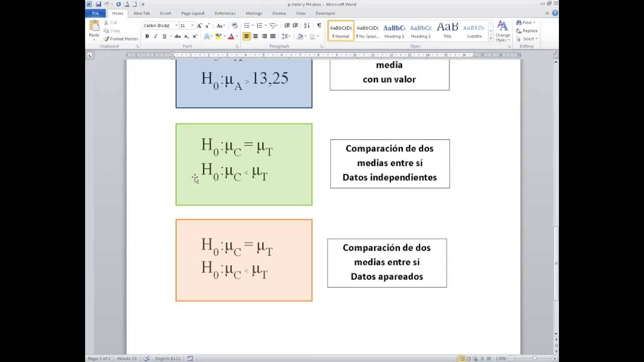Click the vertical scrollbar thumb
Screen dimensions: 644x362
tap(556, 263)
